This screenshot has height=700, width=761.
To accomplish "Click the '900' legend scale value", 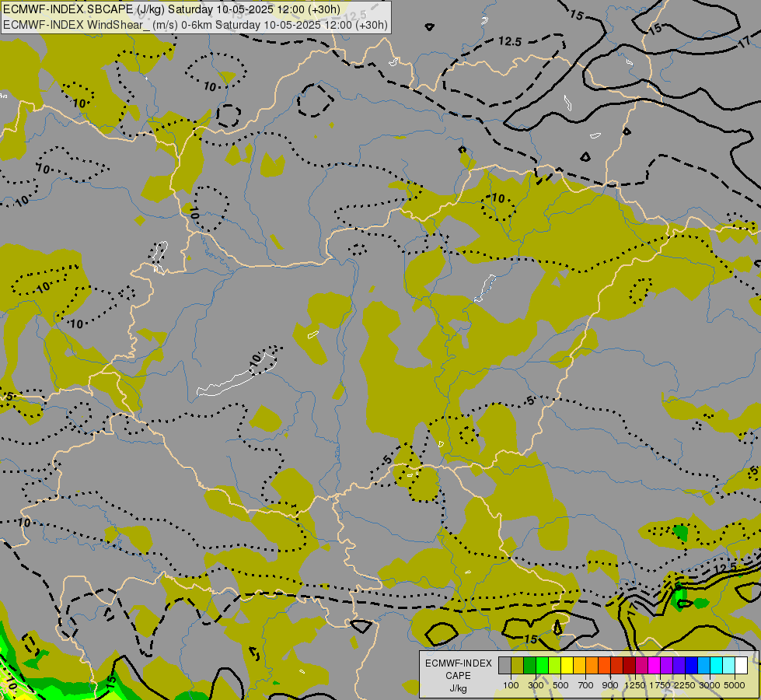I will pos(610,685).
